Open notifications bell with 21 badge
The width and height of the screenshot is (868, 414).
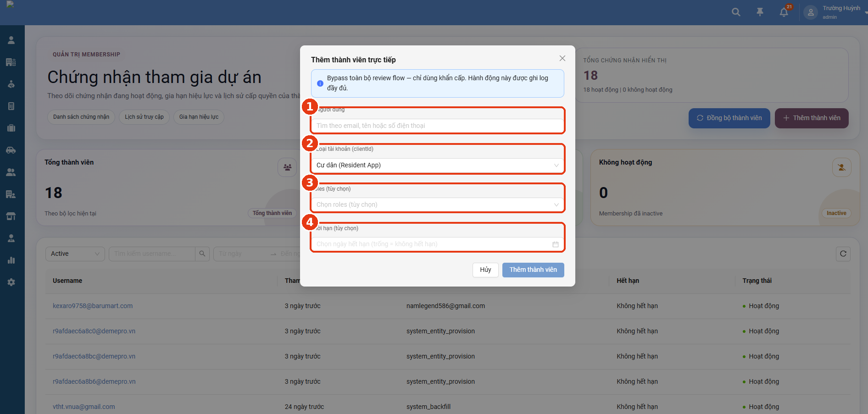pos(784,12)
